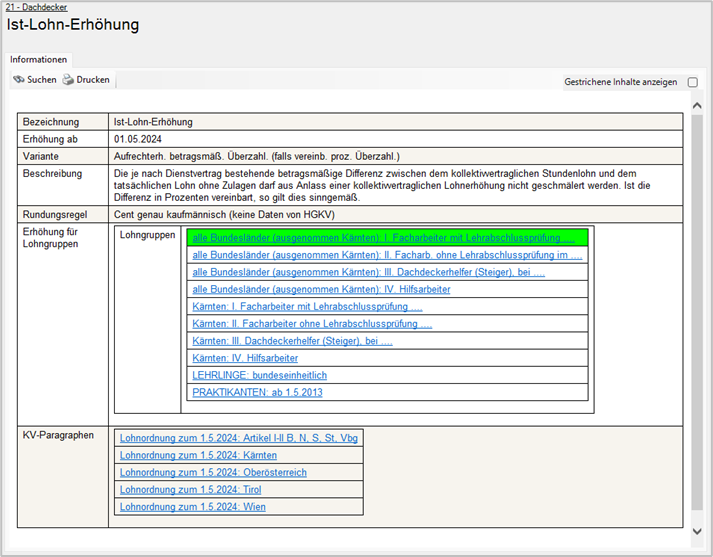
Task: Open PRAKTIKANTEN: ab 1.5.2013 link
Action: point(259,392)
